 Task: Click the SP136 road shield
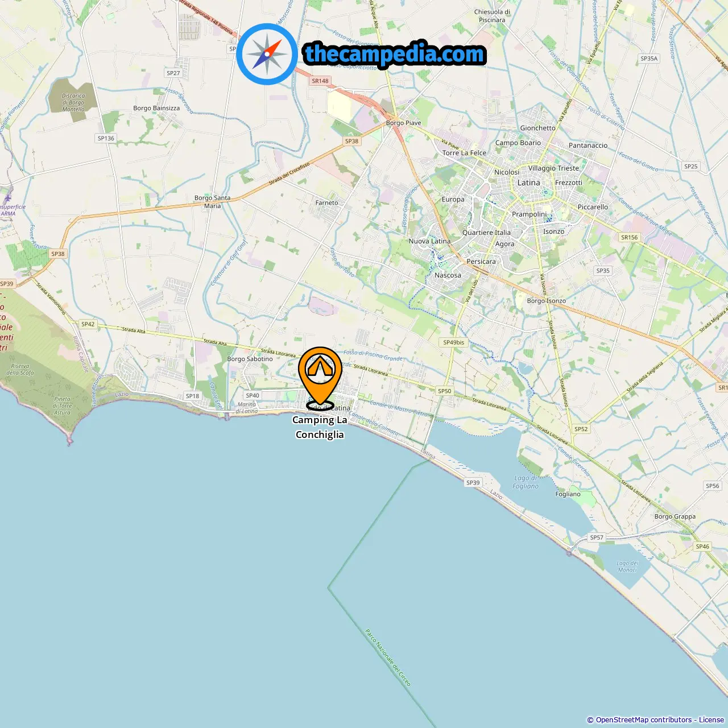(106, 138)
